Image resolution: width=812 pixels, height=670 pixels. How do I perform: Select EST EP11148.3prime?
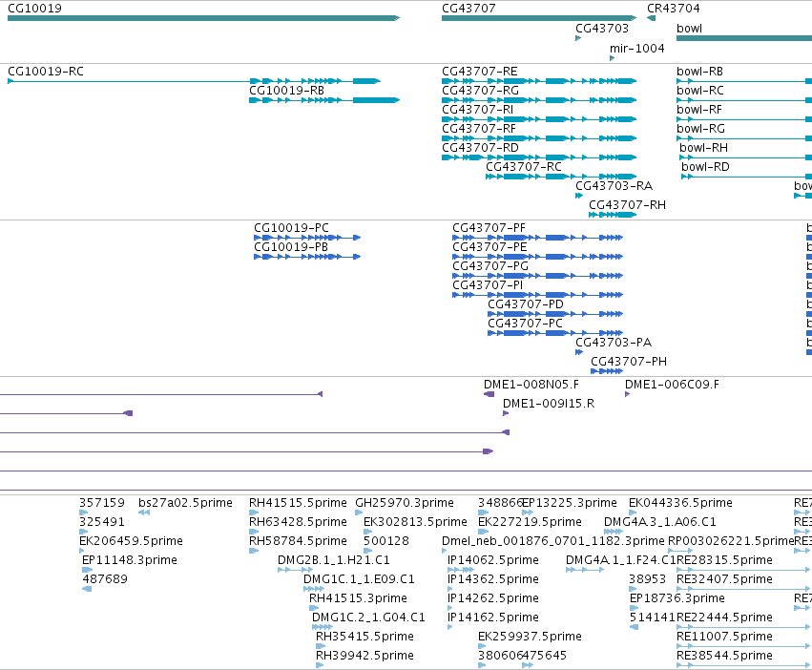point(87,570)
